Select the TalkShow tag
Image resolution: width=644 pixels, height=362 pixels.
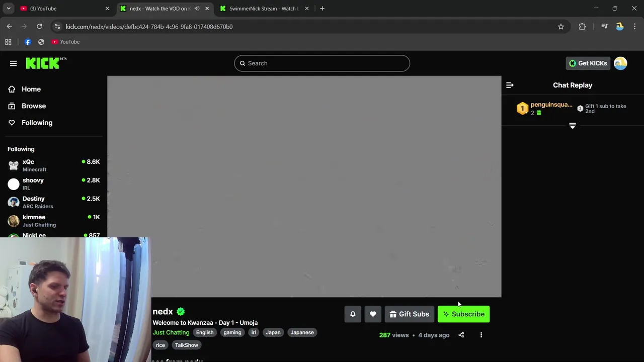click(x=187, y=345)
